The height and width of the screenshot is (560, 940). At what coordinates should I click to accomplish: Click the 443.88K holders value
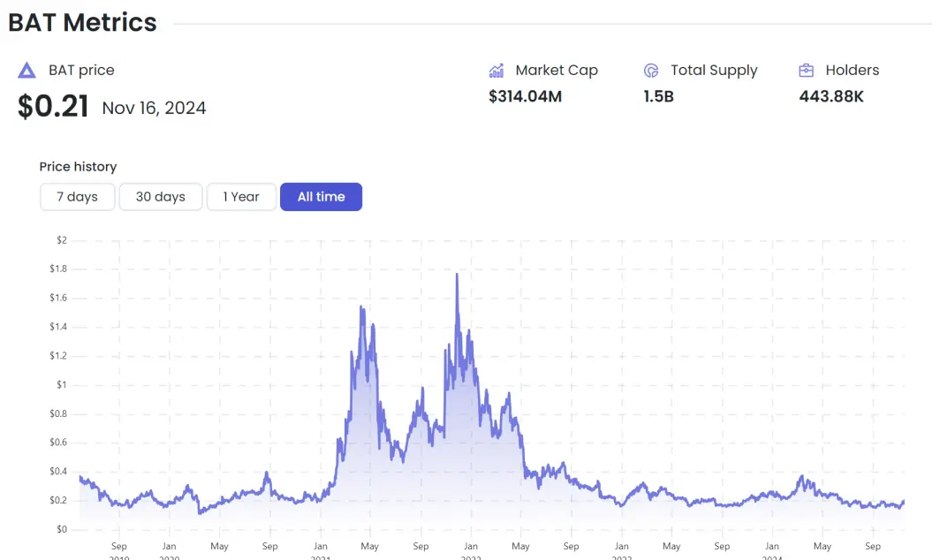(x=831, y=96)
